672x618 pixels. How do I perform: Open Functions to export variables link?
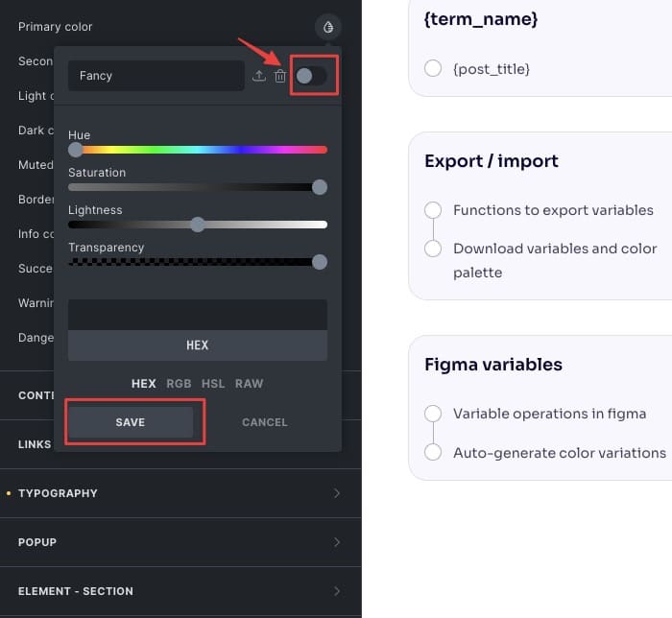pos(553,210)
